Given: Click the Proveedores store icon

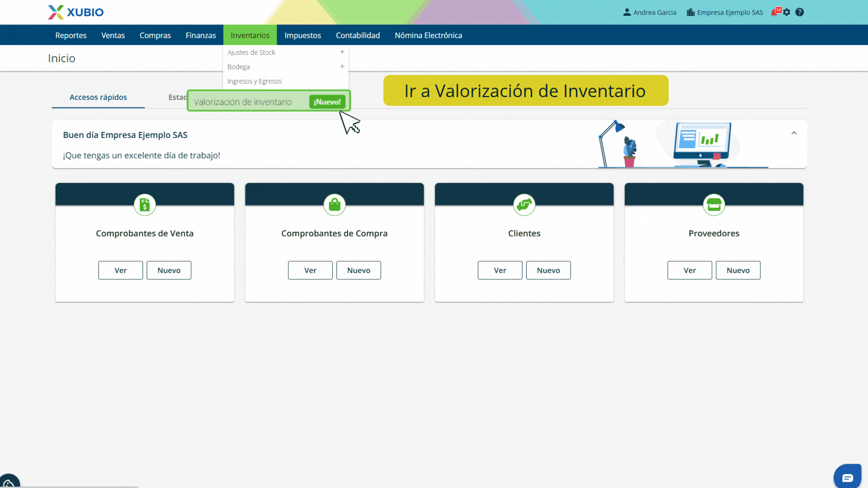Looking at the screenshot, I should pyautogui.click(x=714, y=205).
